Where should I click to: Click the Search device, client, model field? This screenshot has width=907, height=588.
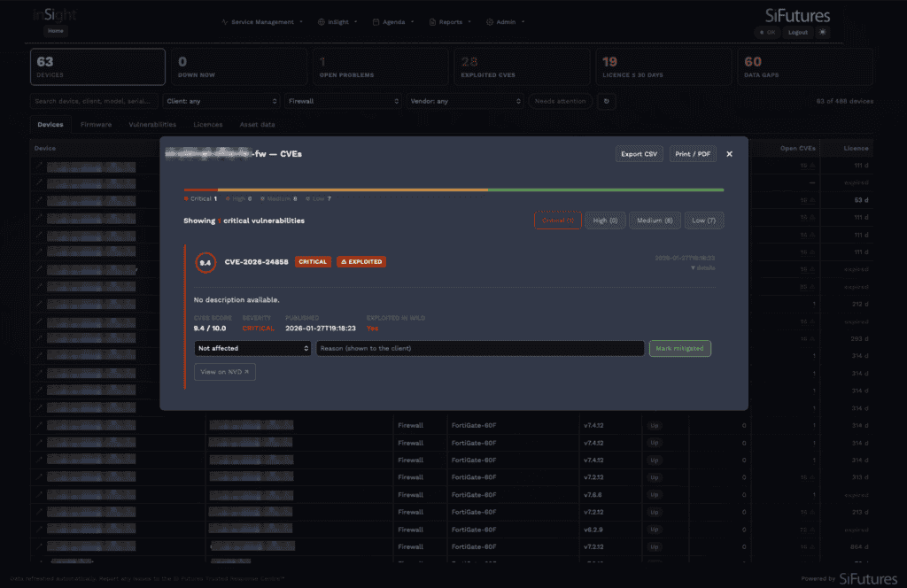(94, 101)
